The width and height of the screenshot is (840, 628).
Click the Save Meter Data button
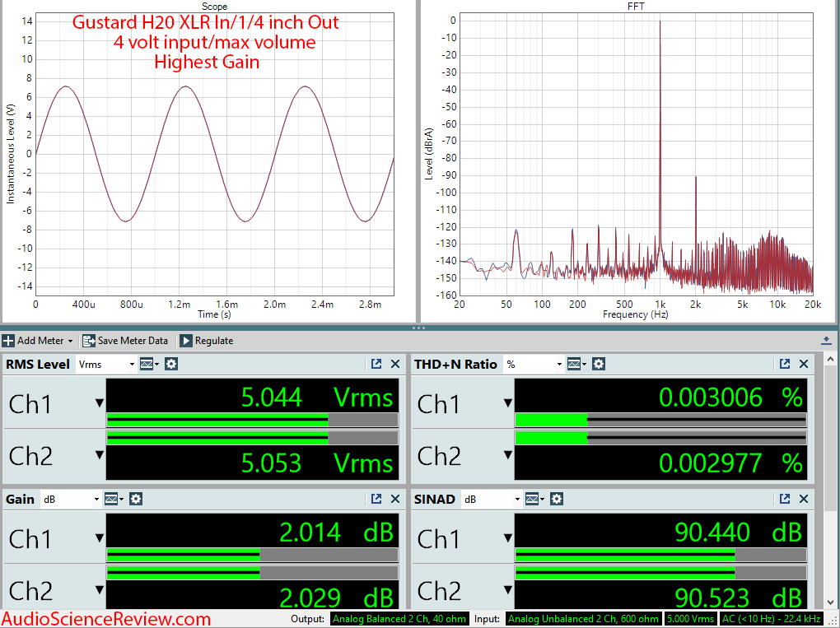click(x=125, y=341)
